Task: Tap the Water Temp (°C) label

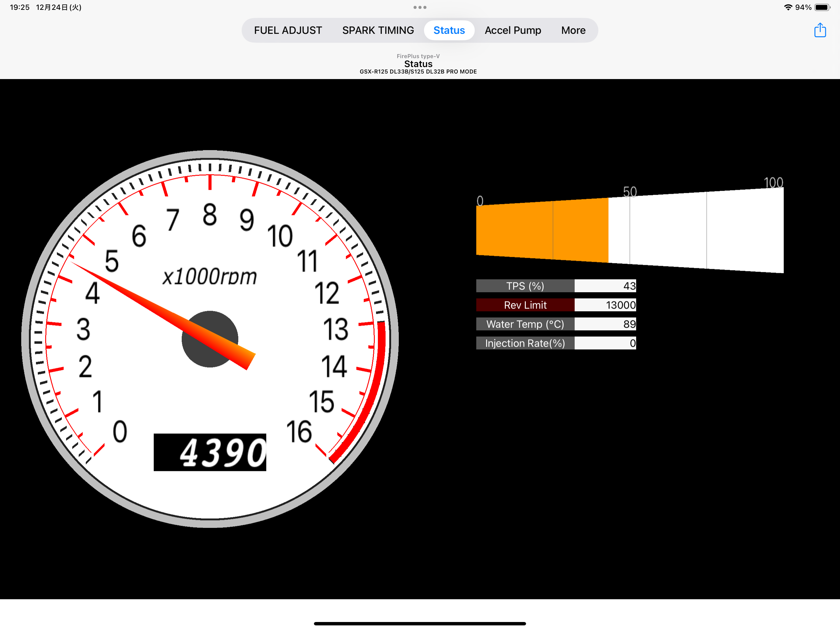Action: click(x=525, y=324)
